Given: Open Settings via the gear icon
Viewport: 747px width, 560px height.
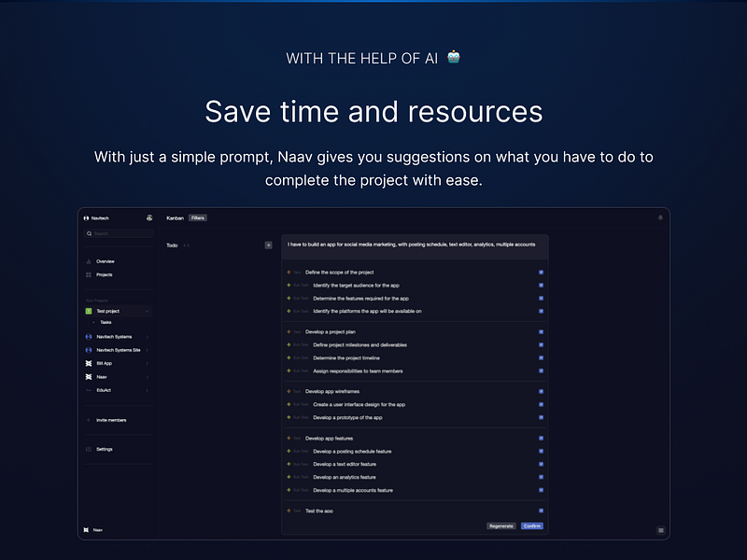Looking at the screenshot, I should pos(88,449).
